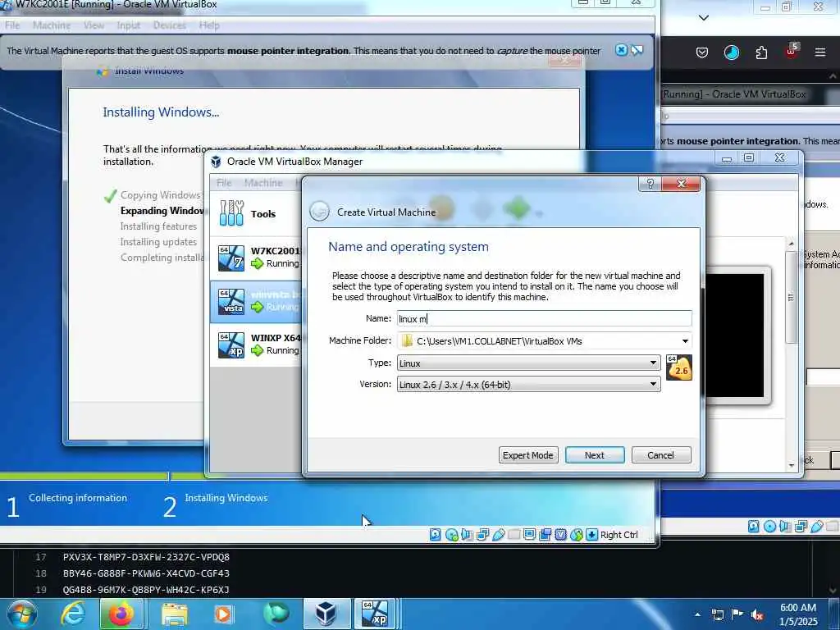Click audio icon in right VM status bar

(x=785, y=526)
